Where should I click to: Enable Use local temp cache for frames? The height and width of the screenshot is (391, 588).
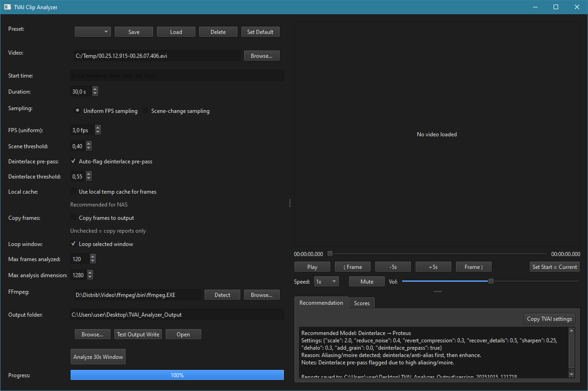click(x=73, y=192)
